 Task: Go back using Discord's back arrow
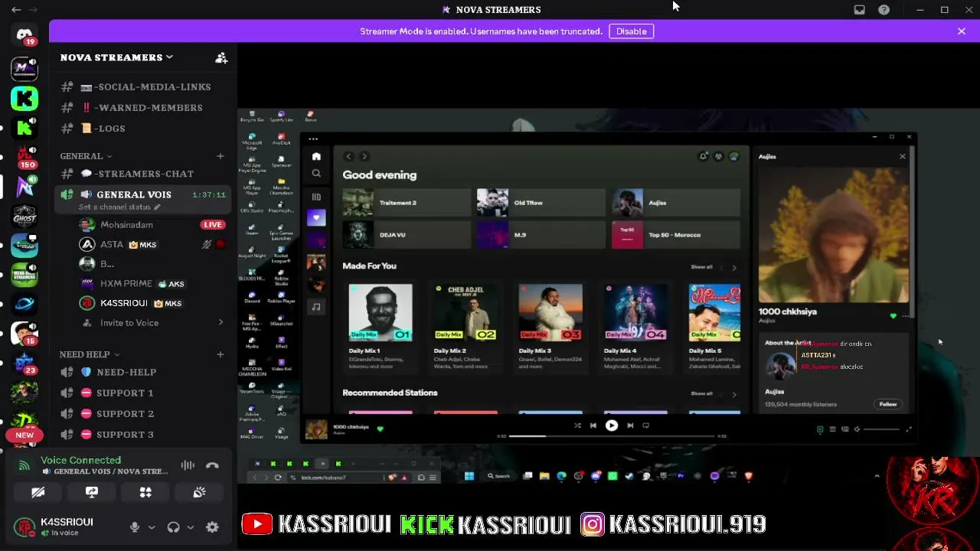click(16, 10)
